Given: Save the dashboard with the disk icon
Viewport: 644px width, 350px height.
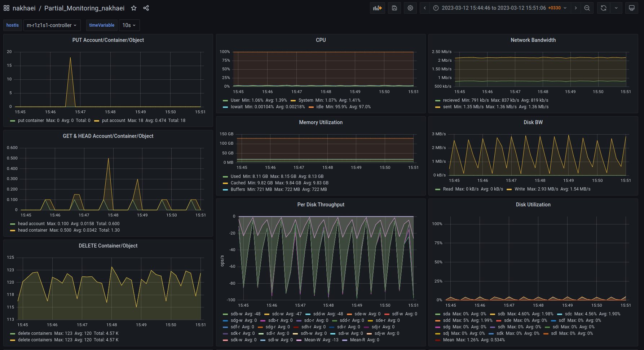Looking at the screenshot, I should pos(394,8).
